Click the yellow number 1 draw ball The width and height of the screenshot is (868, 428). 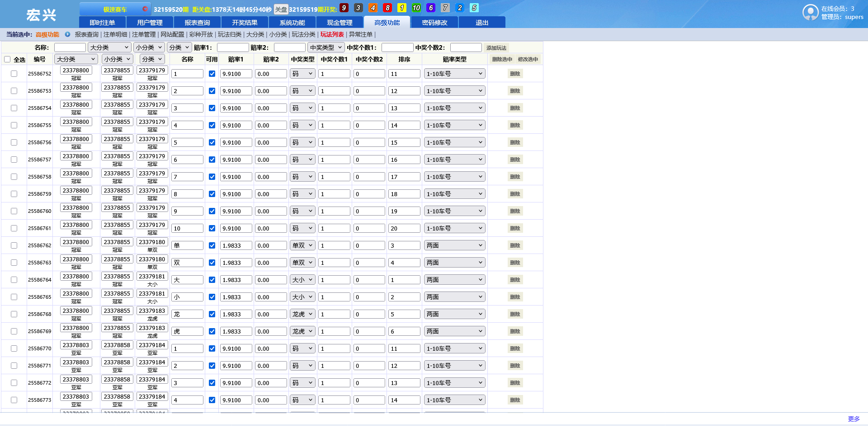[x=402, y=8]
